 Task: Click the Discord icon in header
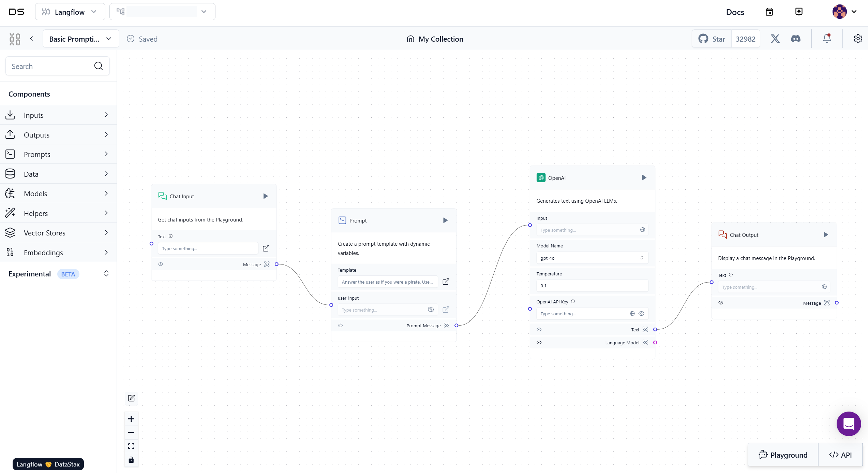click(x=796, y=39)
